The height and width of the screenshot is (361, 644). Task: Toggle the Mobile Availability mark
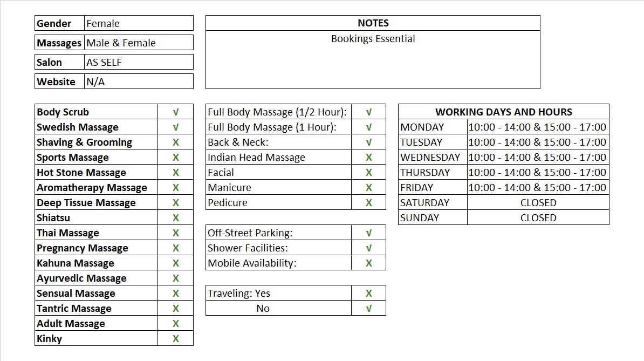coord(369,263)
